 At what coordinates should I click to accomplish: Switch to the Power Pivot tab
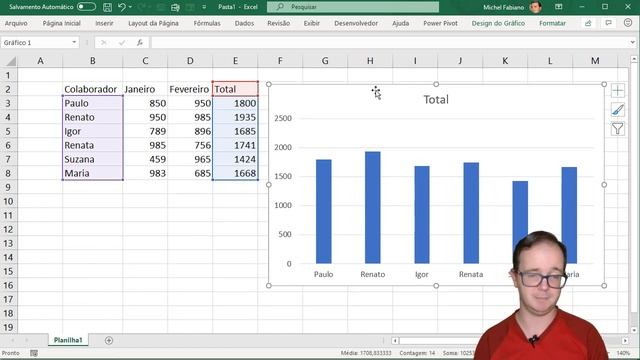440,23
